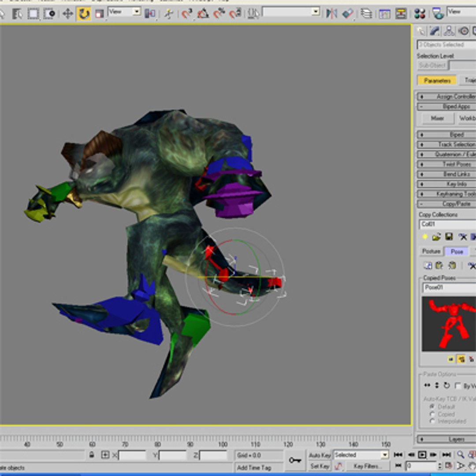This screenshot has height=476, width=476.
Task: Open the Curve Editor icon
Action: pos(384,14)
